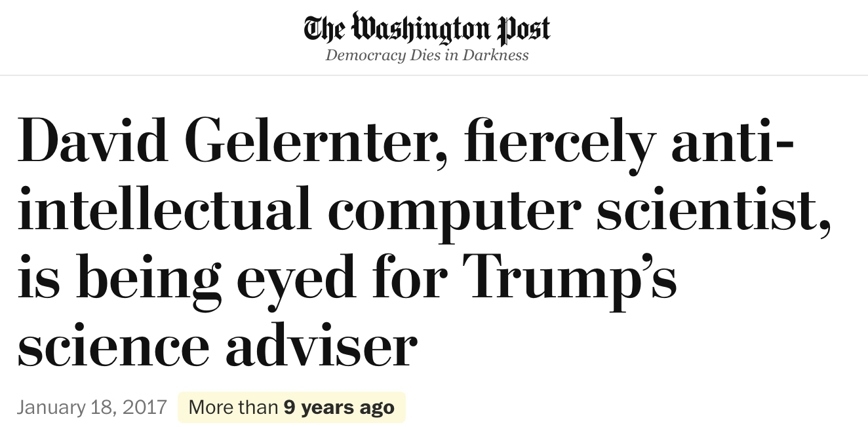The width and height of the screenshot is (868, 427).
Task: Click the January 18, 2017 publication date
Action: 92,407
